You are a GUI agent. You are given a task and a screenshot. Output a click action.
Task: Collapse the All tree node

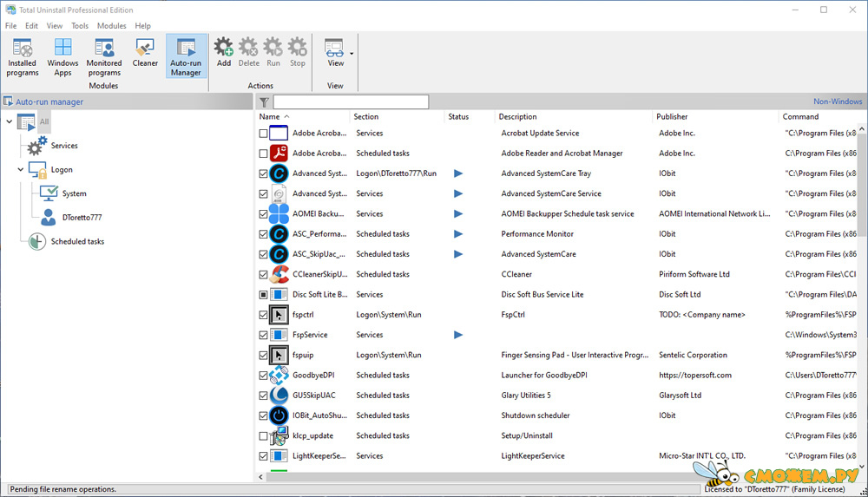9,121
